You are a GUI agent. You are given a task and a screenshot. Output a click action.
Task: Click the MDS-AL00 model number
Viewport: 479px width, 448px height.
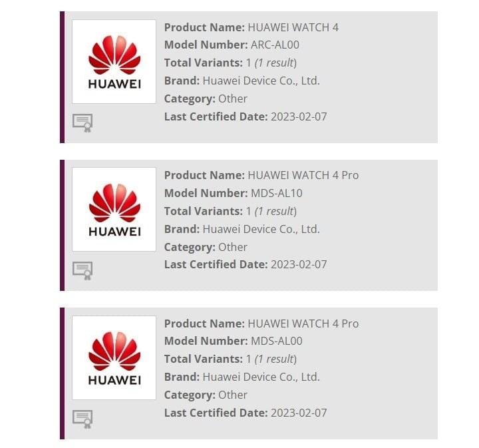(278, 341)
